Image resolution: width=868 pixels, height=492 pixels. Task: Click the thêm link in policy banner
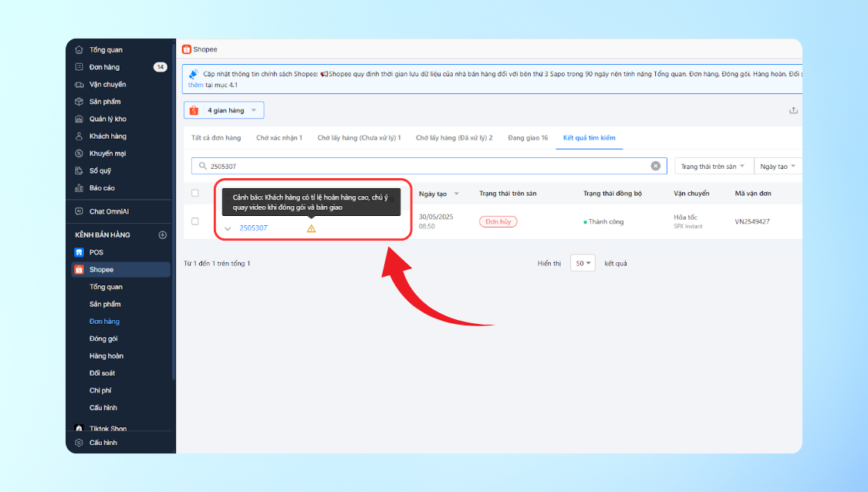pos(195,86)
